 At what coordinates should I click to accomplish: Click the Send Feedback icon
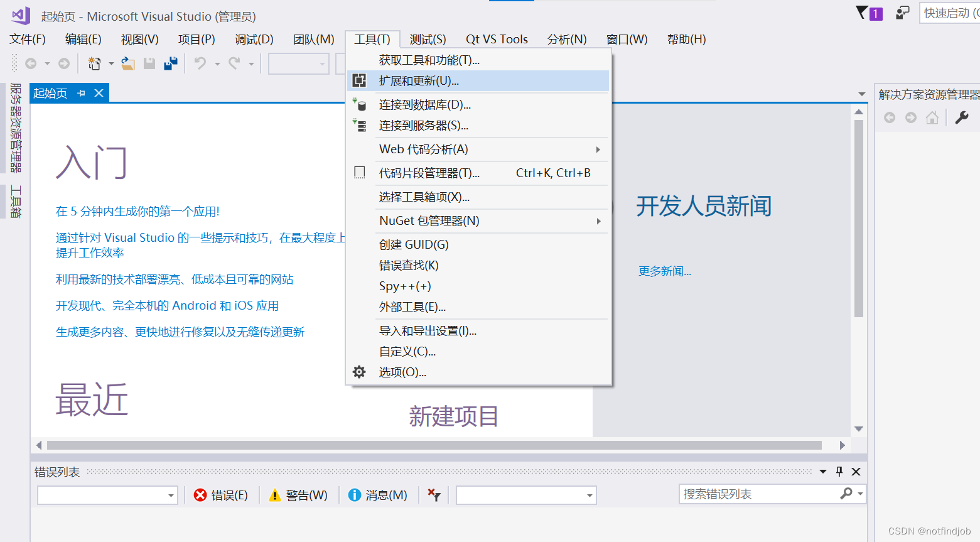click(902, 12)
